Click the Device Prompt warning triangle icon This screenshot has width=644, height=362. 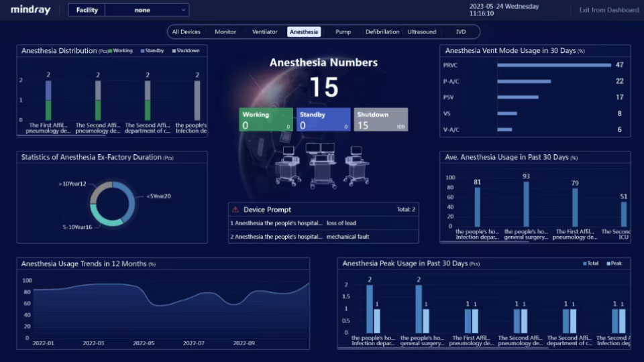coord(235,210)
